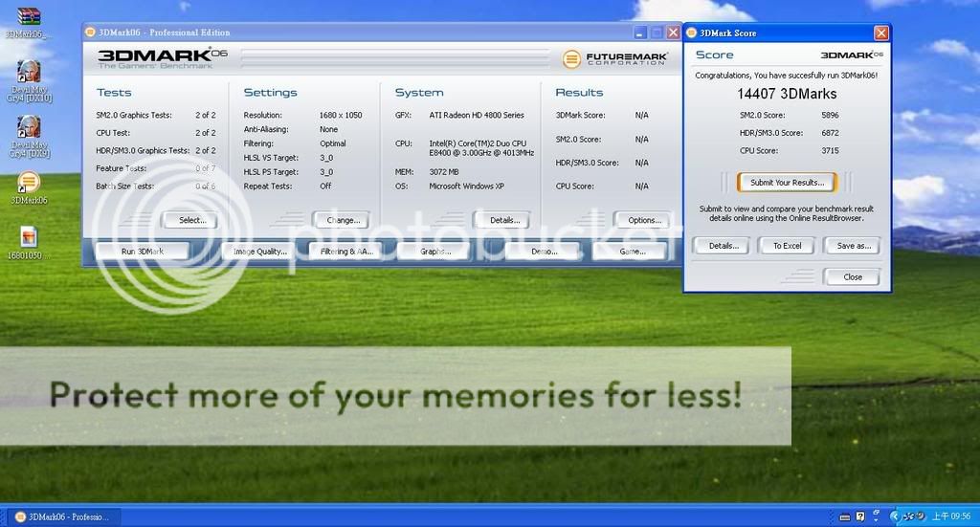Open Filtering & AA... tool
The height and width of the screenshot is (527, 980).
click(346, 251)
